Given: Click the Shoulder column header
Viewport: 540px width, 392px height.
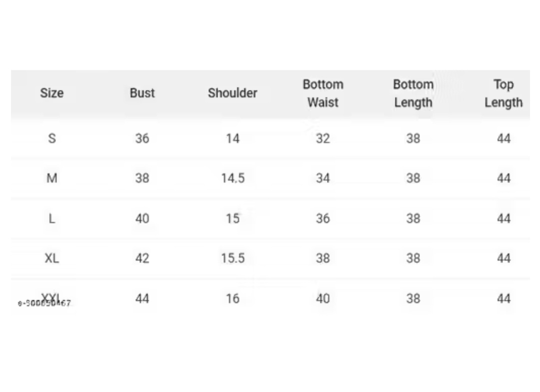Looking at the screenshot, I should point(232,93).
